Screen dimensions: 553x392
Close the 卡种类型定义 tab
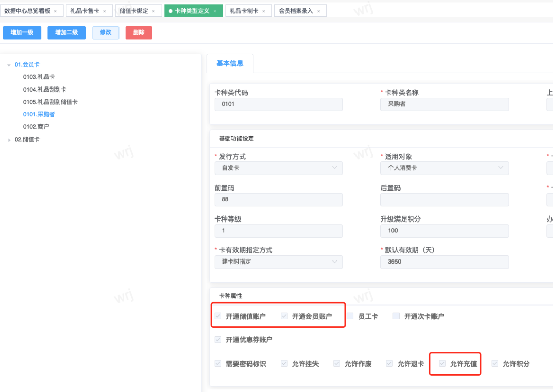(x=215, y=11)
